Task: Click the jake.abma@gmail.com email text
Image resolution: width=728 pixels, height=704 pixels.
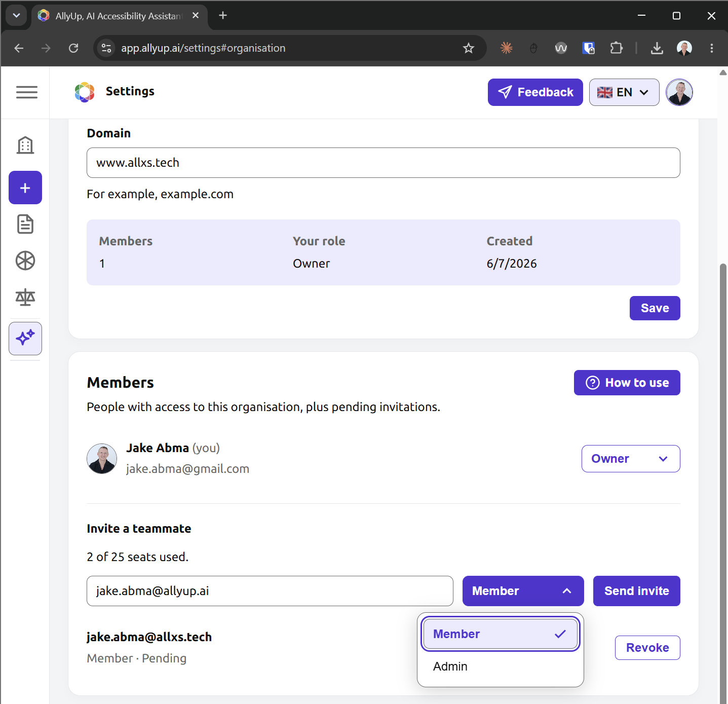Action: [187, 469]
